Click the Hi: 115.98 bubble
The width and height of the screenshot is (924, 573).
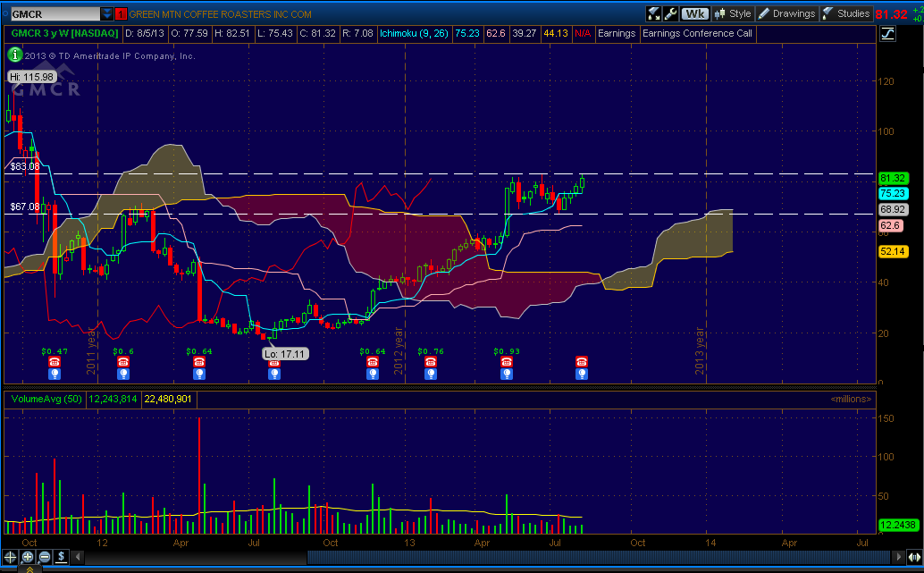pyautogui.click(x=32, y=77)
